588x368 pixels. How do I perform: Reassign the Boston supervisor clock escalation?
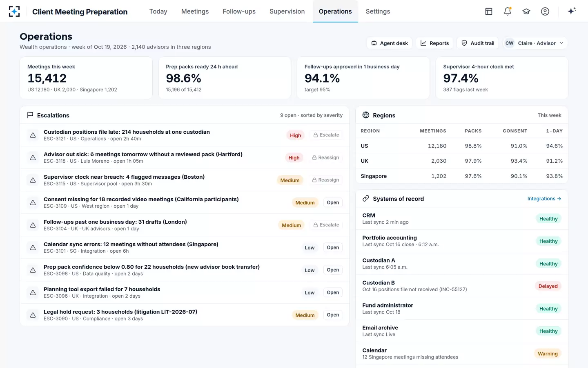(x=325, y=180)
